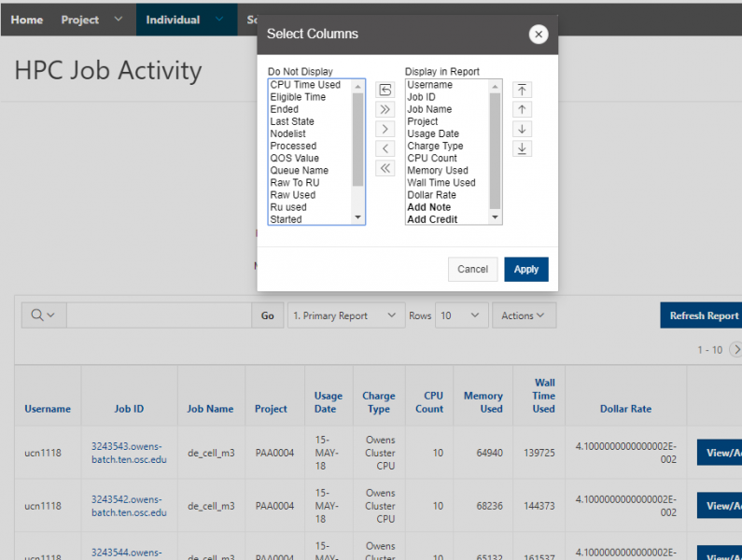Move selected column Up one position
Viewport: 742px width, 560px height.
point(523,109)
